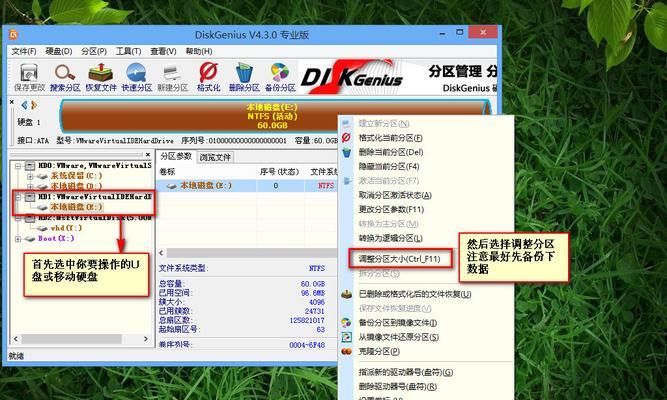Expand the 系统保留(C:) tree node
This screenshot has height=400, width=667.
tap(30, 176)
